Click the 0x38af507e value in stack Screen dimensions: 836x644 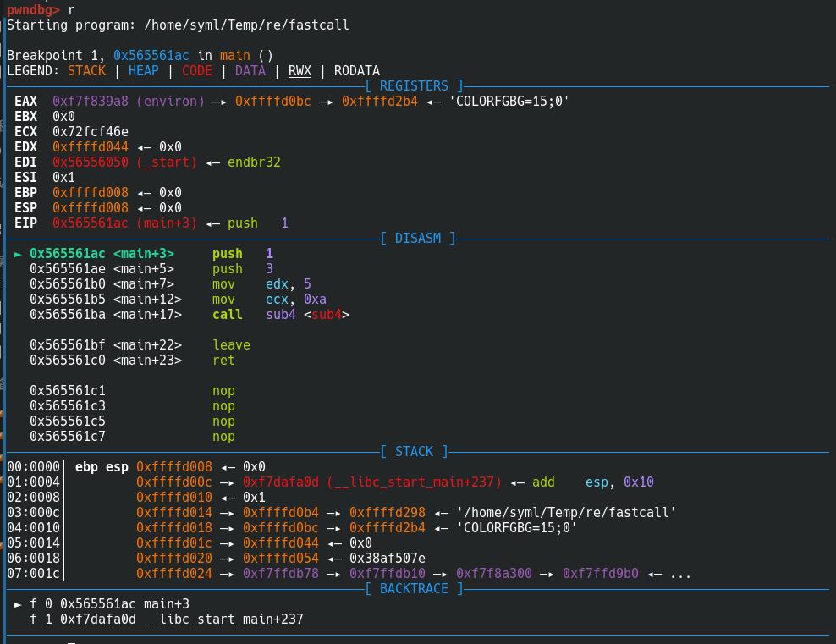[388, 559]
